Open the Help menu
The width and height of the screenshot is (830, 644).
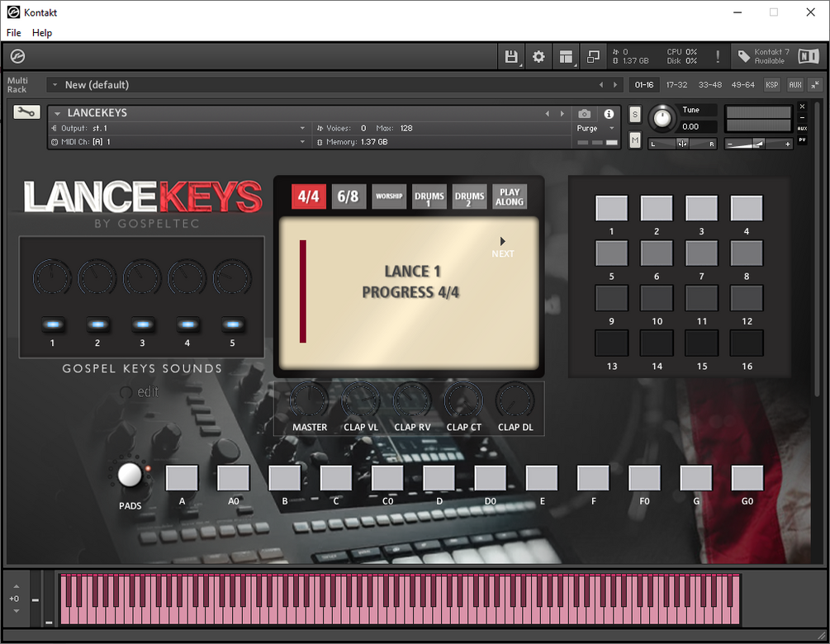point(42,33)
